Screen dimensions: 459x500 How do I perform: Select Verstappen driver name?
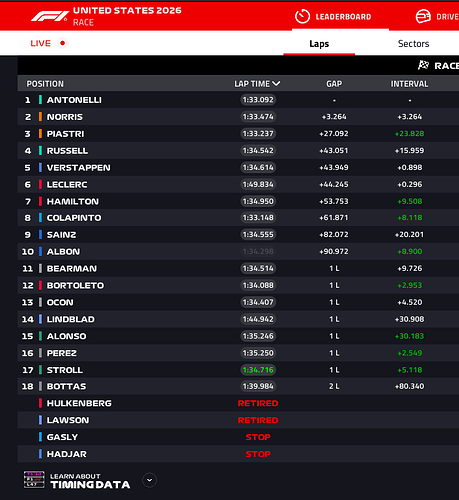click(78, 167)
